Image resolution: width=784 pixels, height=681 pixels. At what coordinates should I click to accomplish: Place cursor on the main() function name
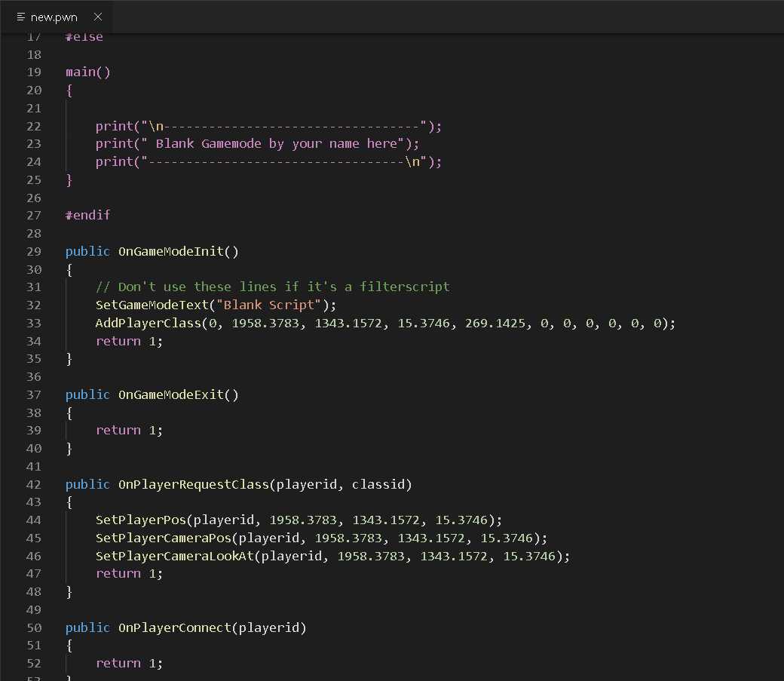pos(81,72)
